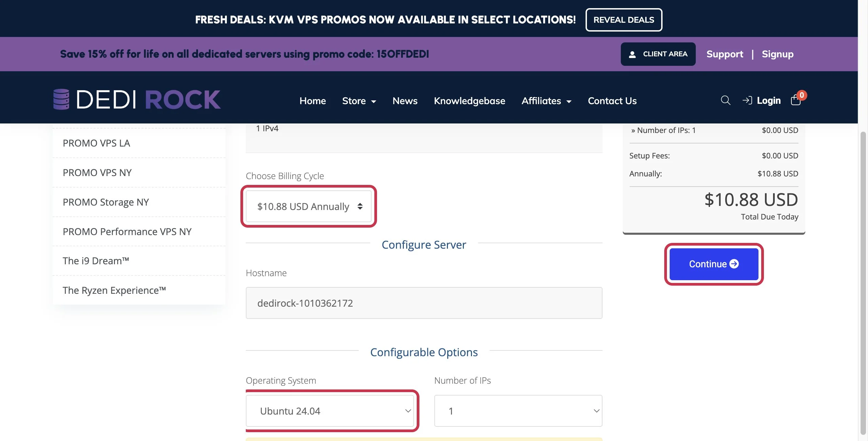Screen dimensions: 868x441
Task: Click the Client Area user icon
Action: (x=632, y=54)
